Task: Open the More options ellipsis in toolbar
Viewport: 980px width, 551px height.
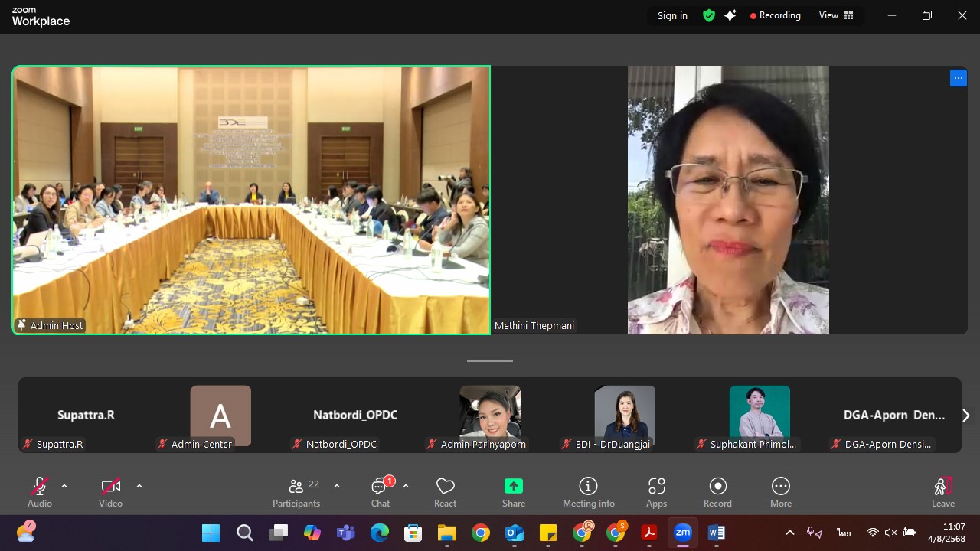Action: tap(780, 491)
